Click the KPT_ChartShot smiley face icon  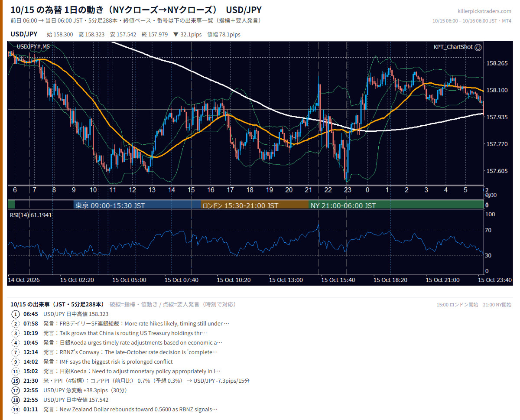click(478, 47)
